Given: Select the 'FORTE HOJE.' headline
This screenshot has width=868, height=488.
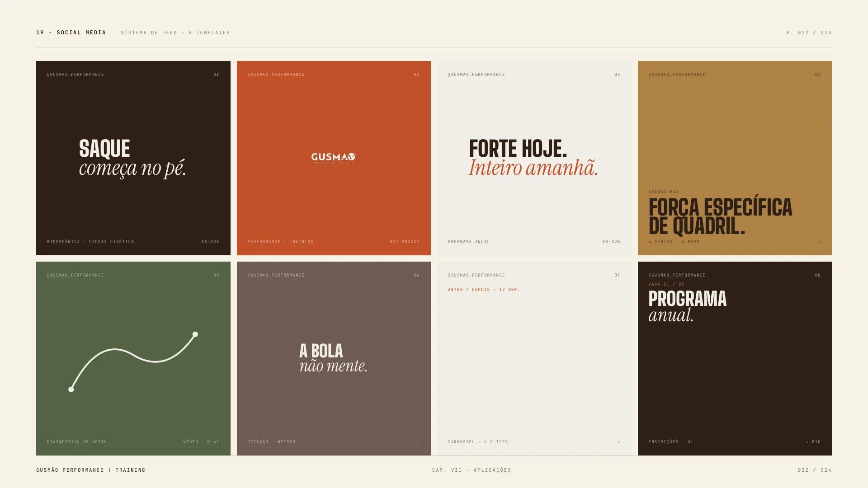Looking at the screenshot, I should pyautogui.click(x=518, y=149).
